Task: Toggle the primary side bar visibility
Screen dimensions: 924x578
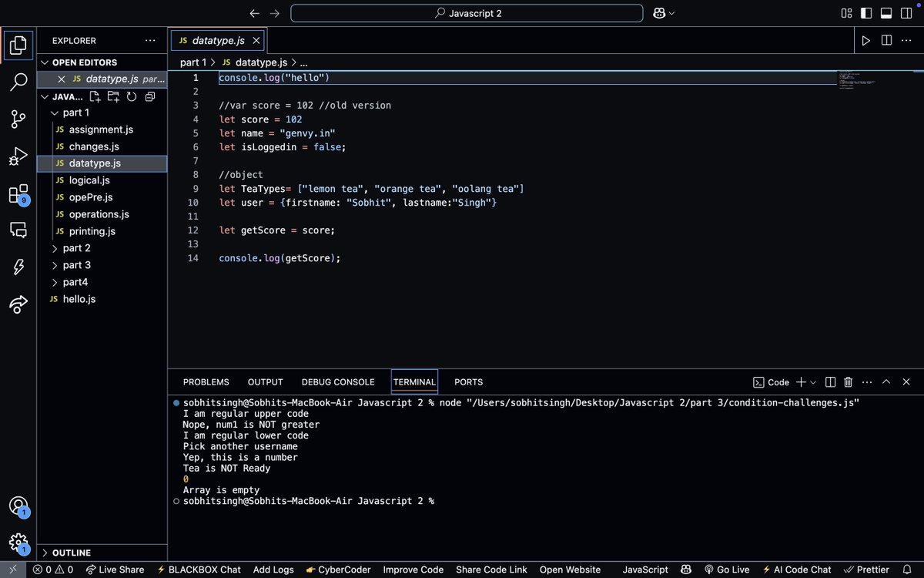Action: pyautogui.click(x=866, y=13)
